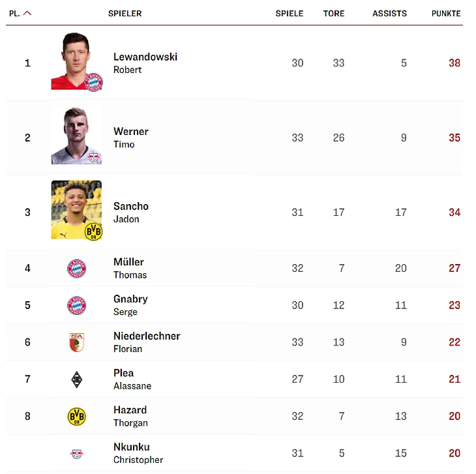Click Bayern logo in Müller row
Viewport: 476px width, 474px height.
77,268
